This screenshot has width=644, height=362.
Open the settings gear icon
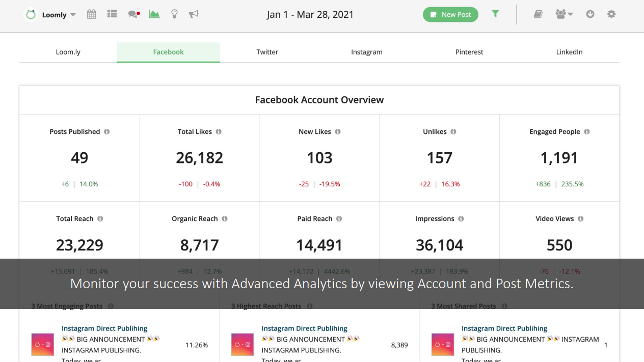click(x=611, y=14)
